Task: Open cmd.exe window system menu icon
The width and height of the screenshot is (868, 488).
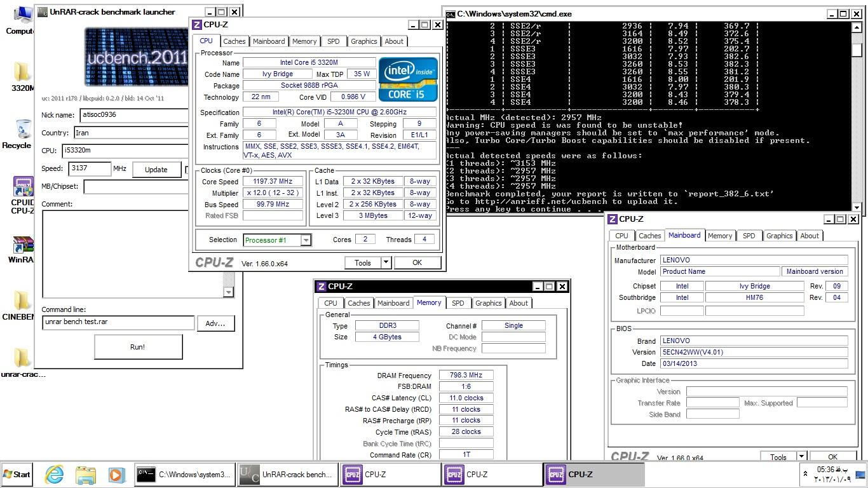Action: tap(451, 13)
